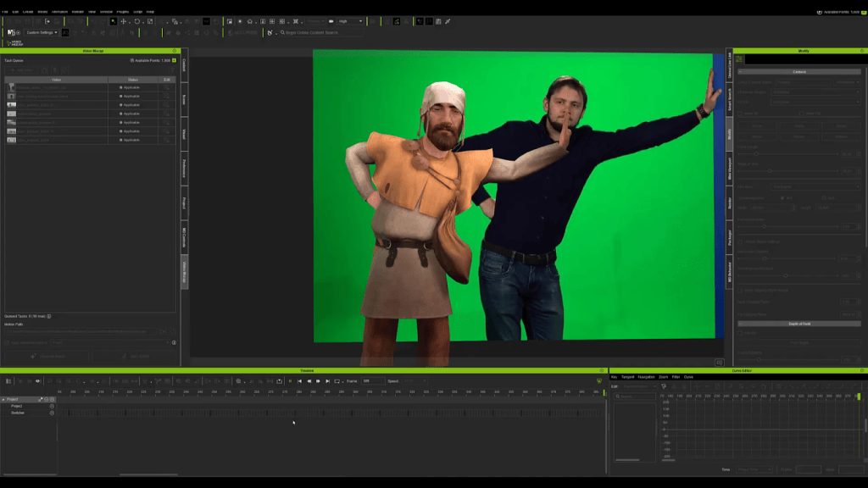Select the mm Camera Aperture radio button
The height and width of the screenshot is (488, 868).
[x=782, y=197]
